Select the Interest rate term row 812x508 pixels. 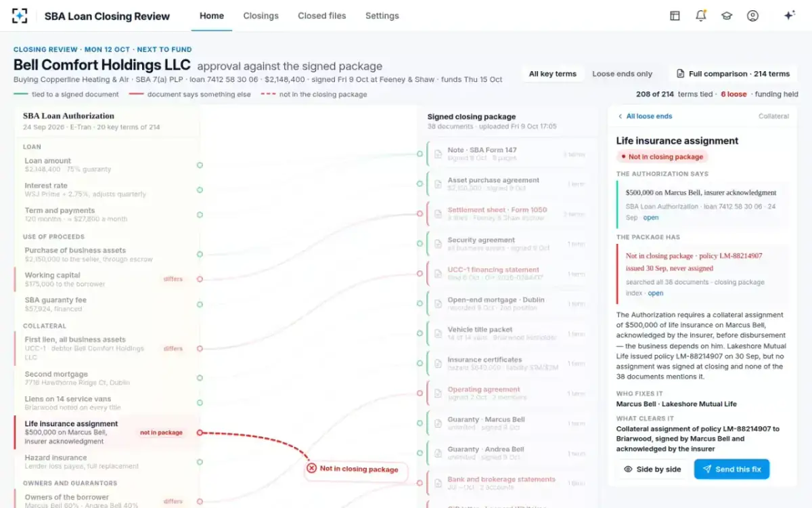pyautogui.click(x=107, y=190)
